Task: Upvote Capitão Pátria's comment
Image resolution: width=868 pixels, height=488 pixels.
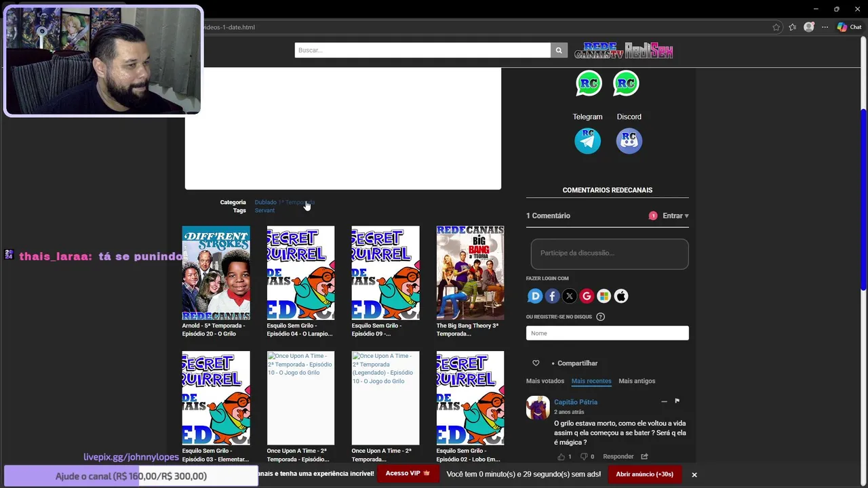Action: point(561,457)
